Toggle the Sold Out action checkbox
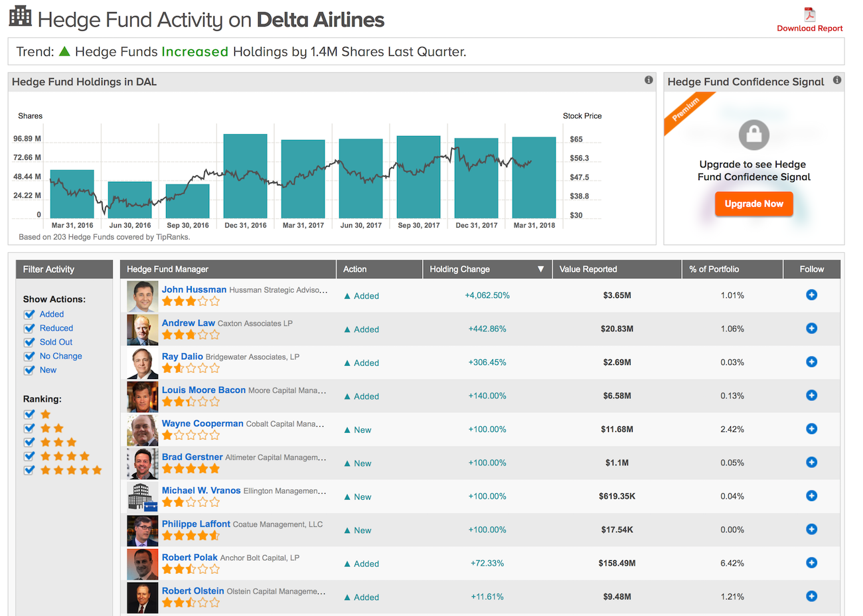 (x=29, y=343)
